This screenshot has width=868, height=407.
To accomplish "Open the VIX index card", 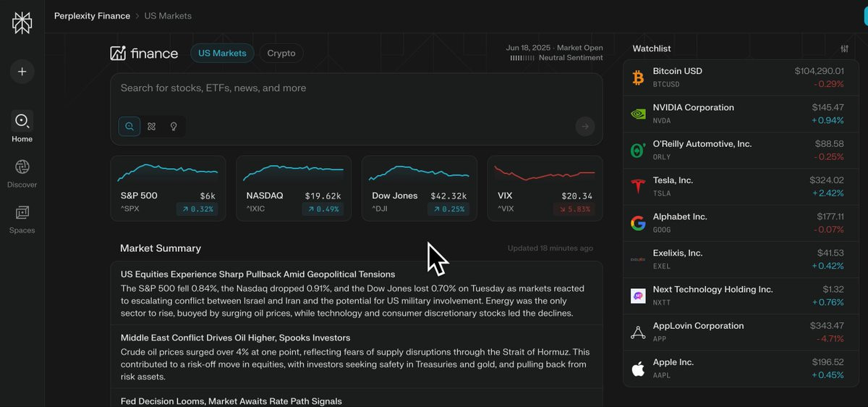I will click(x=545, y=188).
